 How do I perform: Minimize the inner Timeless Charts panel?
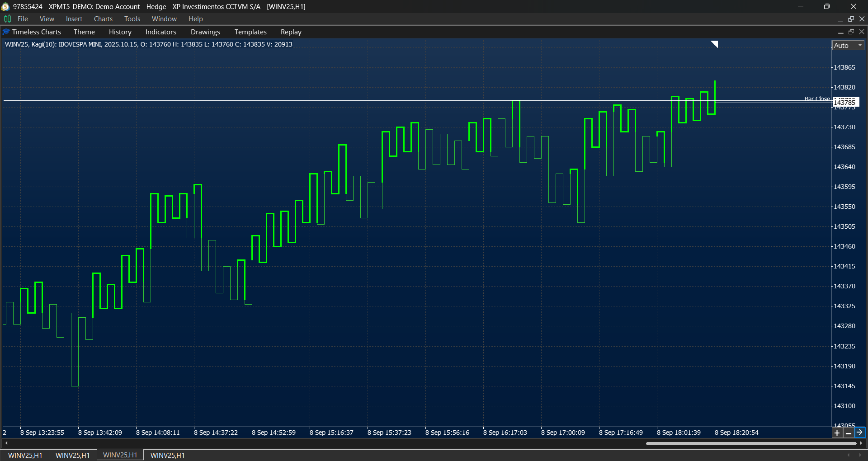coord(841,32)
